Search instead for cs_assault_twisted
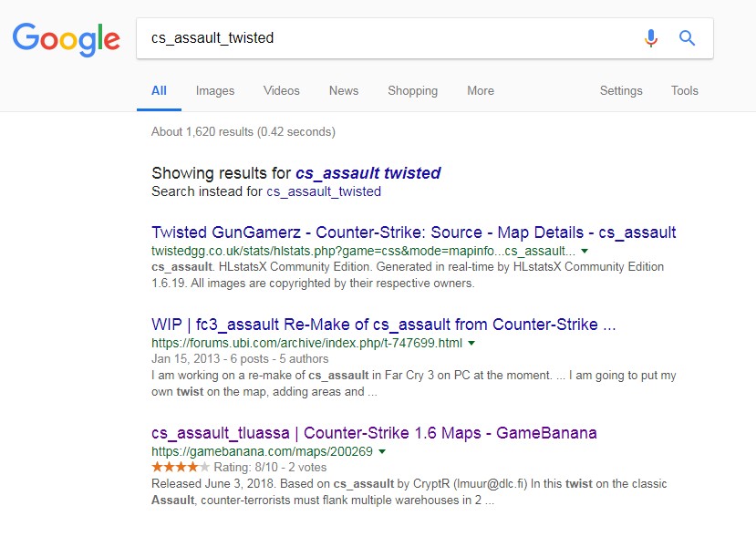 click(324, 191)
